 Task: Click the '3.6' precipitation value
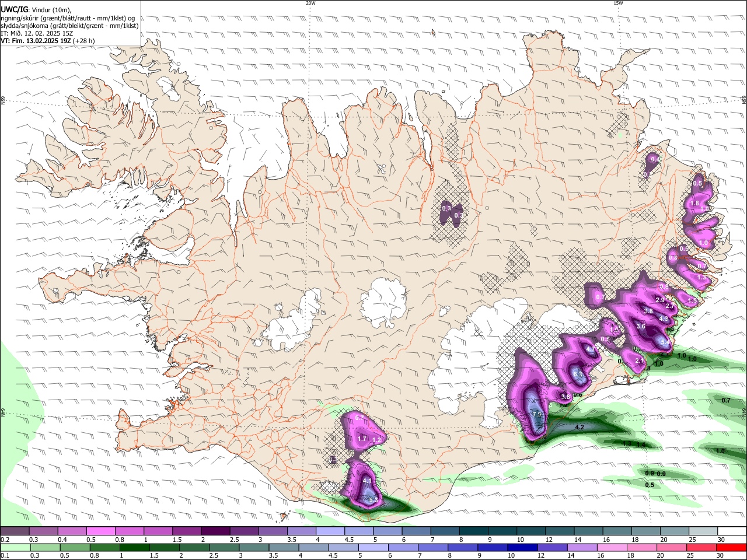tap(640, 327)
